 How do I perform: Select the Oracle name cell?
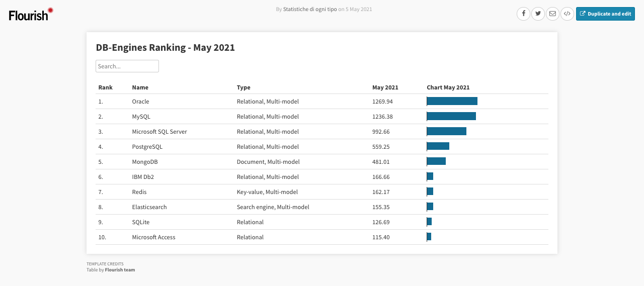[141, 102]
